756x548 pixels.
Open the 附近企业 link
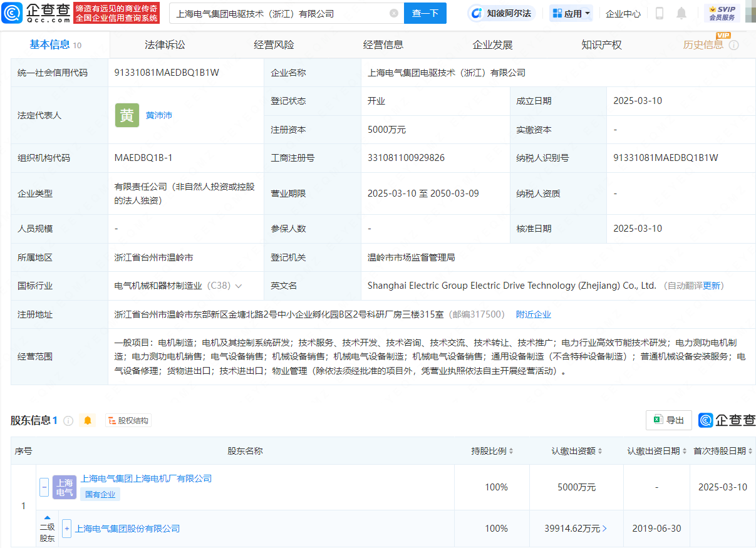click(533, 314)
